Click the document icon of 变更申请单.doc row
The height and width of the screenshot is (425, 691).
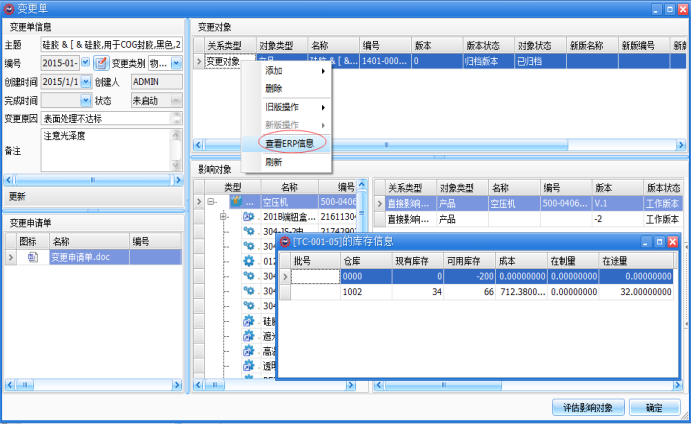pos(33,257)
